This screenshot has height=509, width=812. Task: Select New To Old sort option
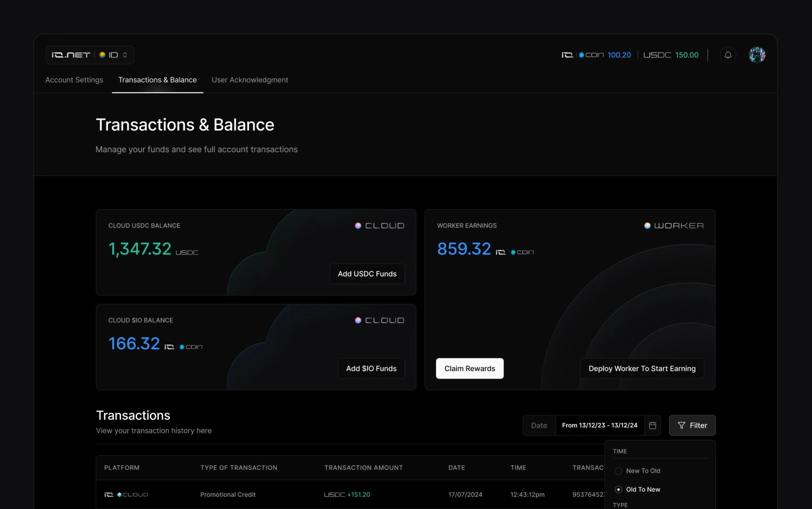pyautogui.click(x=638, y=471)
